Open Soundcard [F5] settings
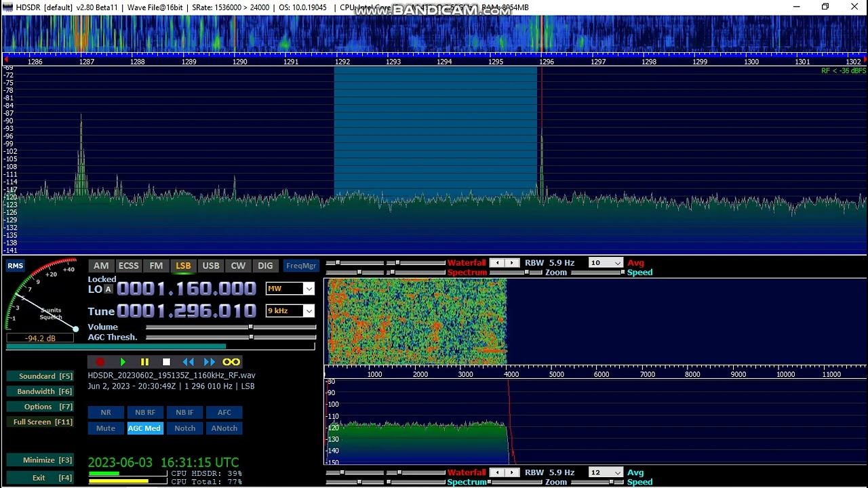 coord(40,376)
